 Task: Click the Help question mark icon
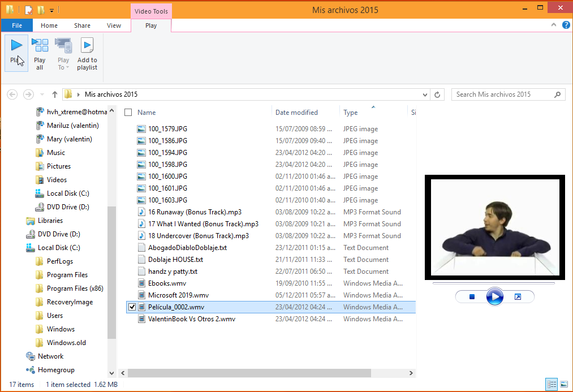coord(566,25)
